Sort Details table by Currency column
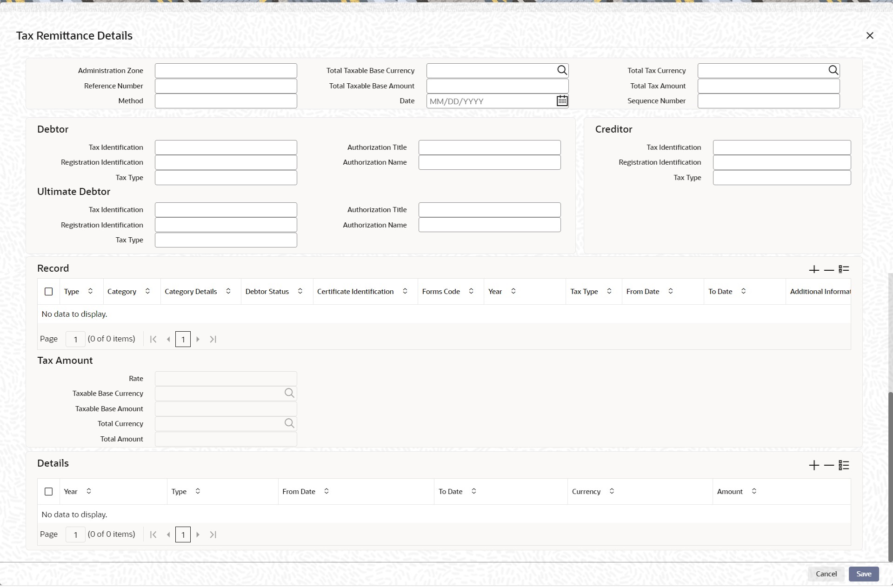 (612, 491)
